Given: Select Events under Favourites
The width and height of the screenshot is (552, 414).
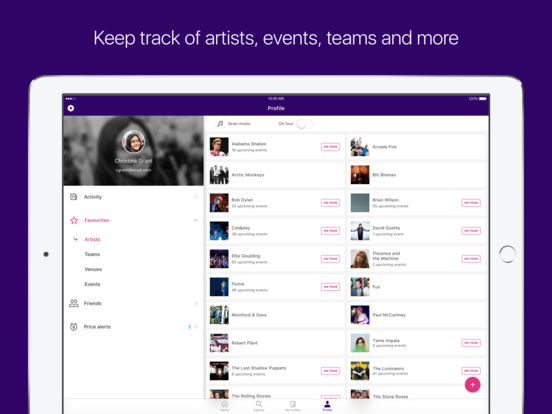Looking at the screenshot, I should click(92, 284).
